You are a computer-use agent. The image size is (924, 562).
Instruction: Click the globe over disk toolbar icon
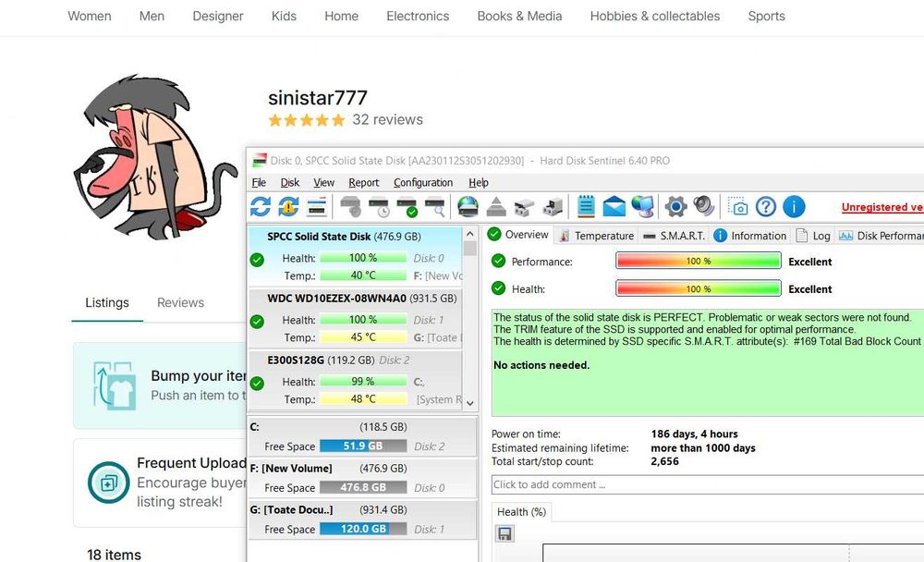(x=468, y=206)
